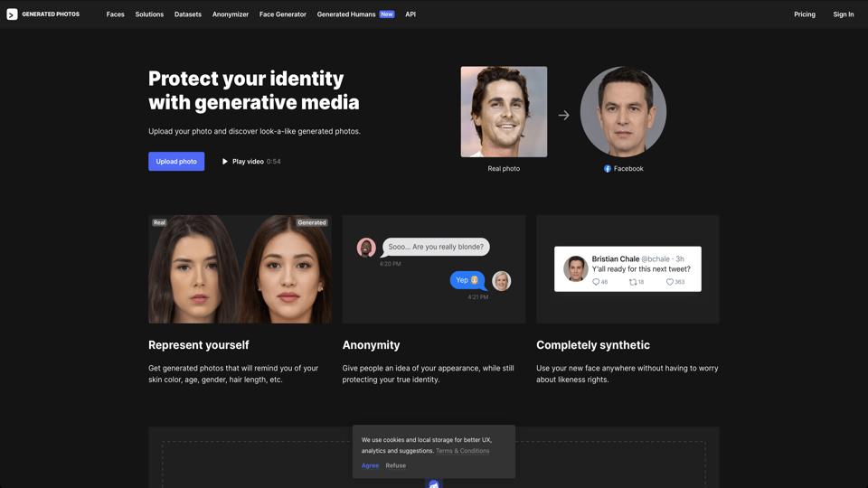
Task: Click the heart like icon in tweet
Action: [x=670, y=282]
